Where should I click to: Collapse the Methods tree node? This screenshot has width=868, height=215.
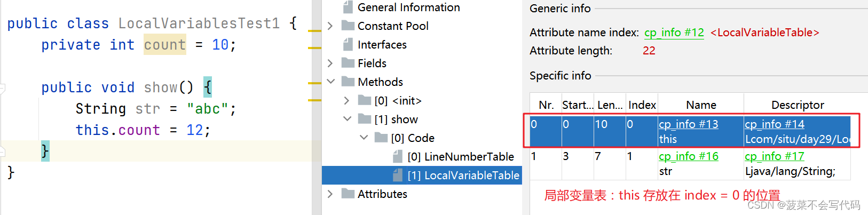click(330, 82)
